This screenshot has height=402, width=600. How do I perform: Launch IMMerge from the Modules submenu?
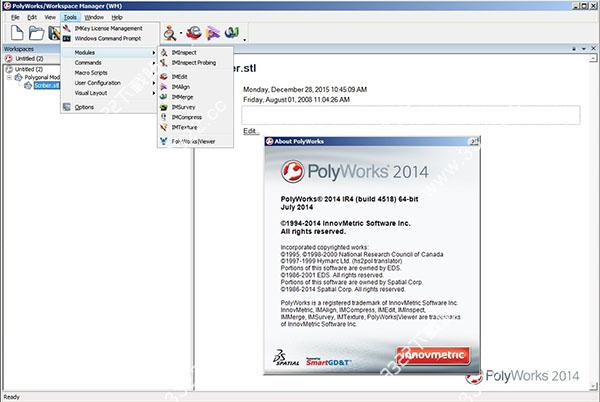pos(195,97)
